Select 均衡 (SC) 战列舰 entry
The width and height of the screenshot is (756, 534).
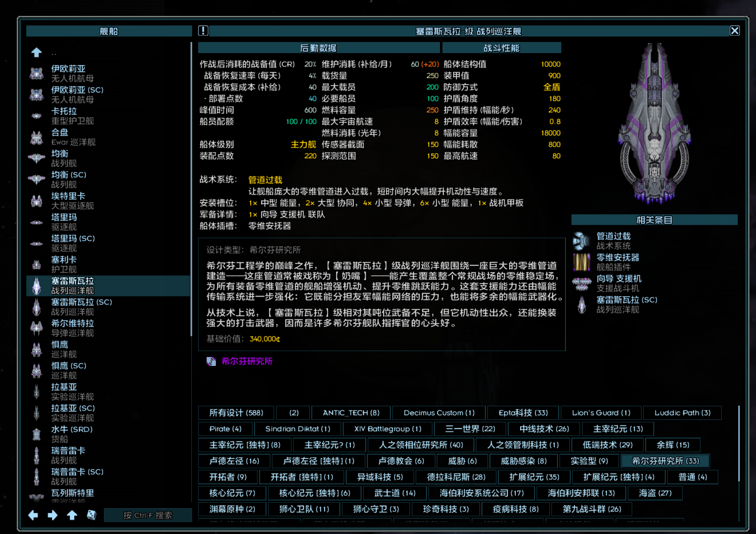(x=109, y=180)
